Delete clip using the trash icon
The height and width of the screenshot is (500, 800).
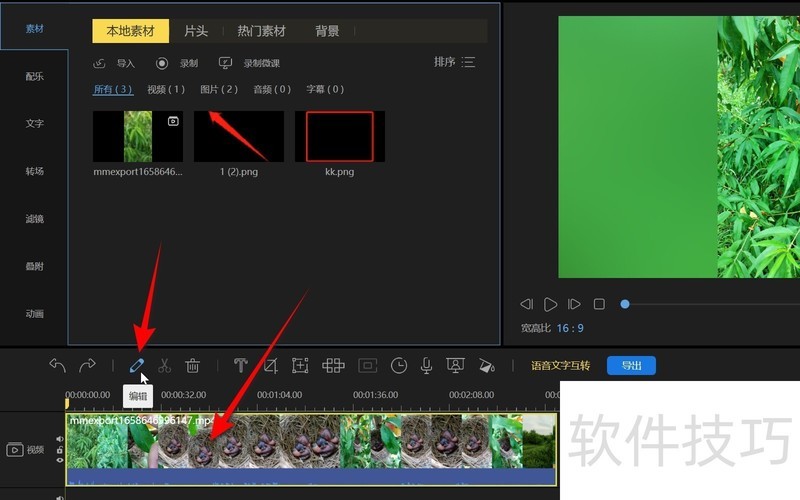click(x=193, y=366)
